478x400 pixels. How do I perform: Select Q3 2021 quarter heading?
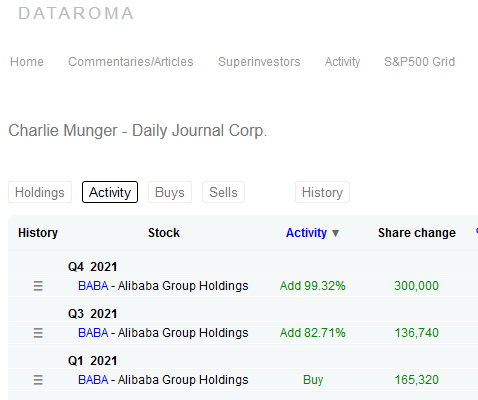[92, 314]
